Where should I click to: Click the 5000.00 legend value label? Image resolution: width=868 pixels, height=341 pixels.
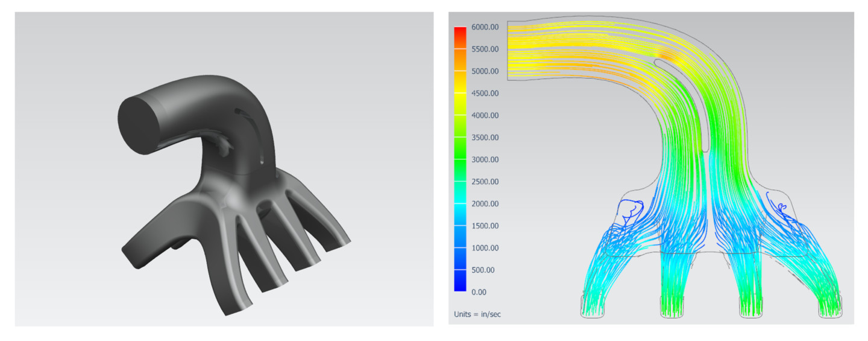point(486,71)
